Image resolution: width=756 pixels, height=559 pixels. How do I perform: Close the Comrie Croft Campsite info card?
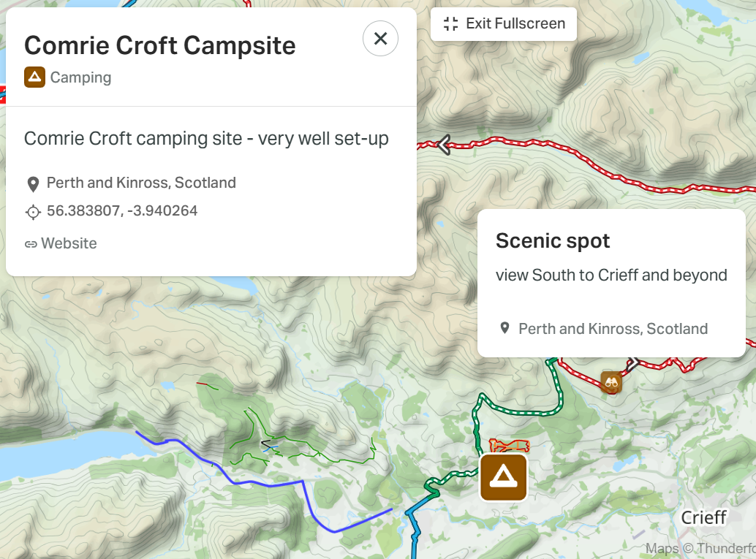(380, 39)
